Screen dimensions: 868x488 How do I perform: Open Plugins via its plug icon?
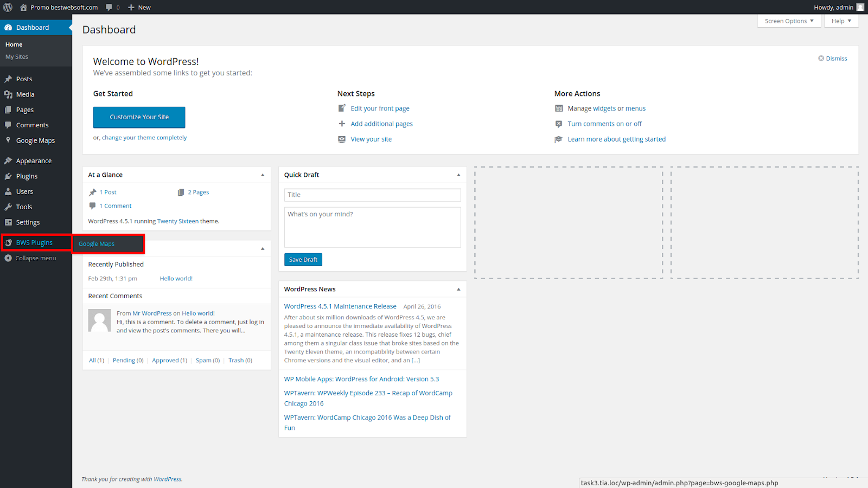pyautogui.click(x=8, y=176)
